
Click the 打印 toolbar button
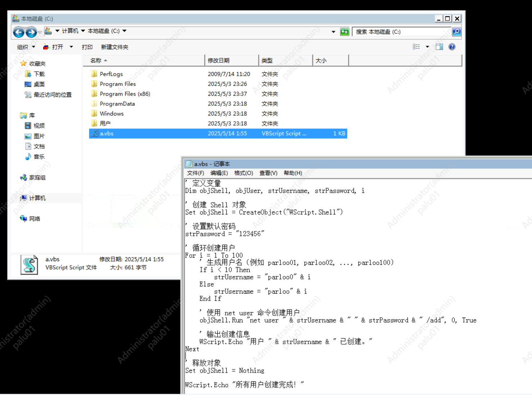coord(87,47)
